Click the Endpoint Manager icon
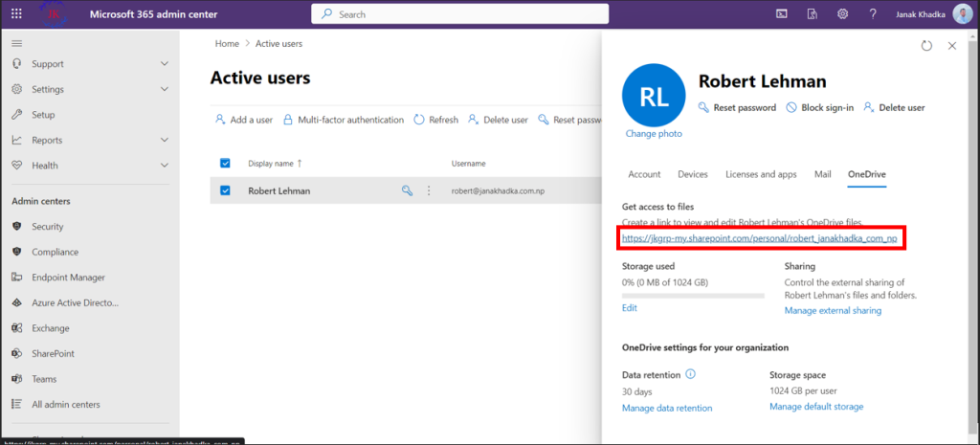 17,278
